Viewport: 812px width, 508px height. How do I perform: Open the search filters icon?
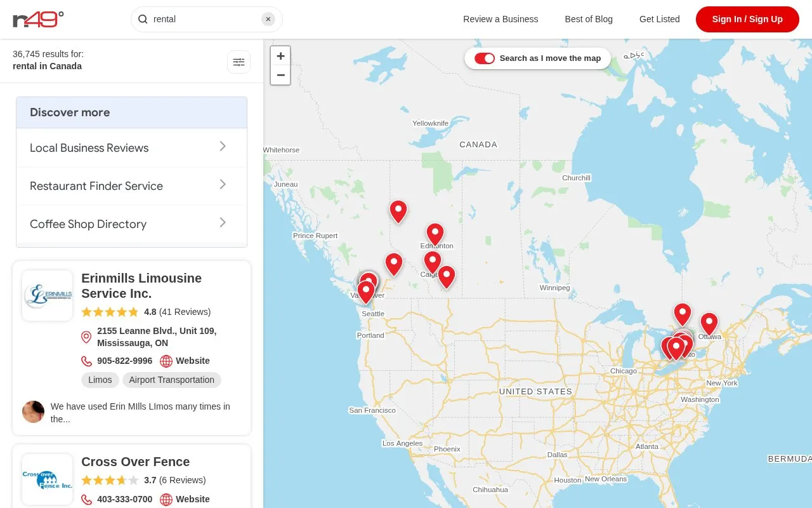pyautogui.click(x=239, y=62)
